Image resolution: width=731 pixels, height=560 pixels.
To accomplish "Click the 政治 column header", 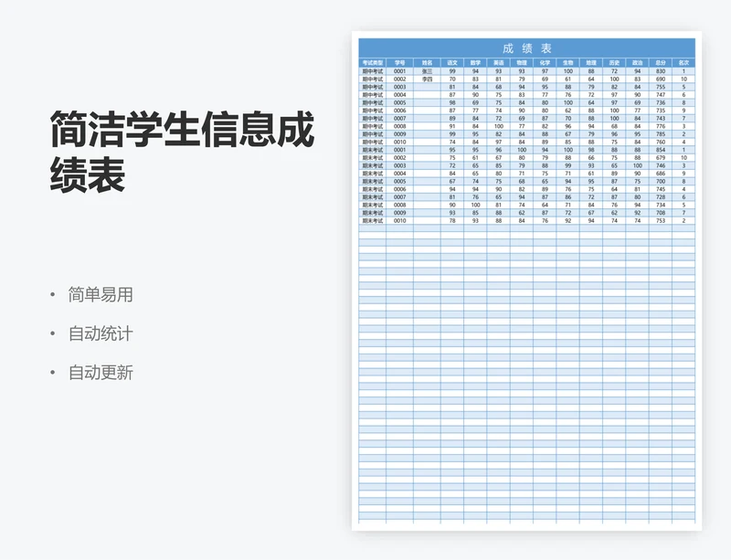I will (637, 62).
